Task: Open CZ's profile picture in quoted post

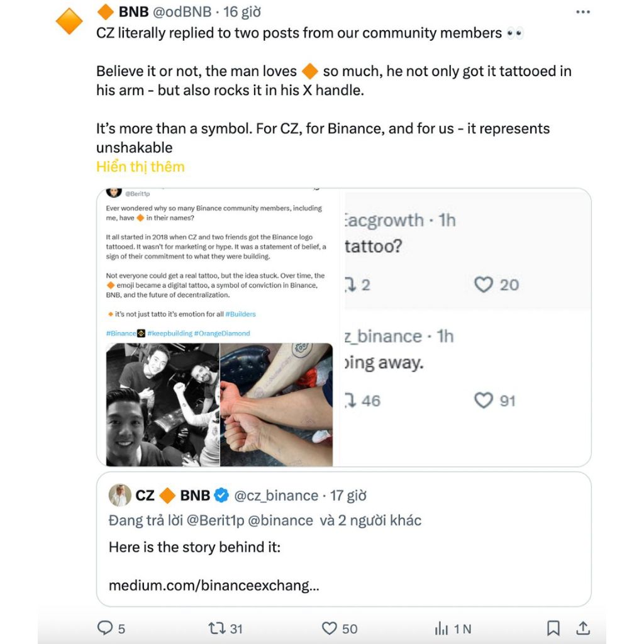Action: 120,496
